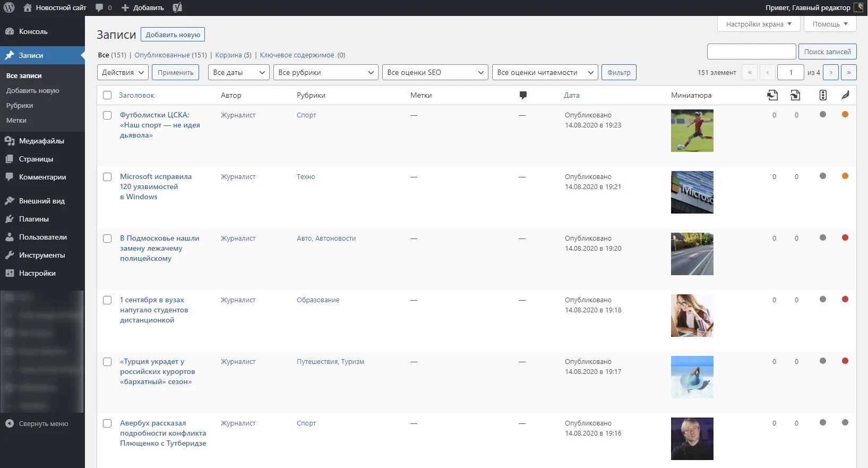Go to the last page arrow
The image size is (868, 468).
pos(849,72)
